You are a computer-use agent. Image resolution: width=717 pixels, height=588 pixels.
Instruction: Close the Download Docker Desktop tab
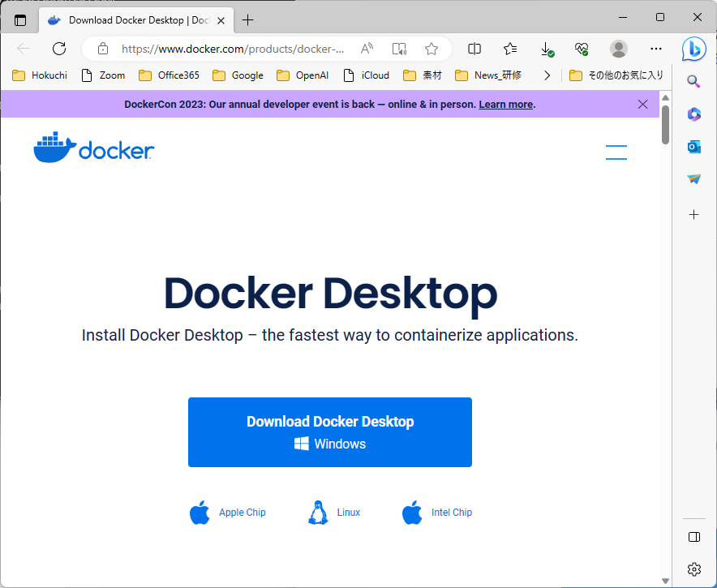click(x=221, y=20)
